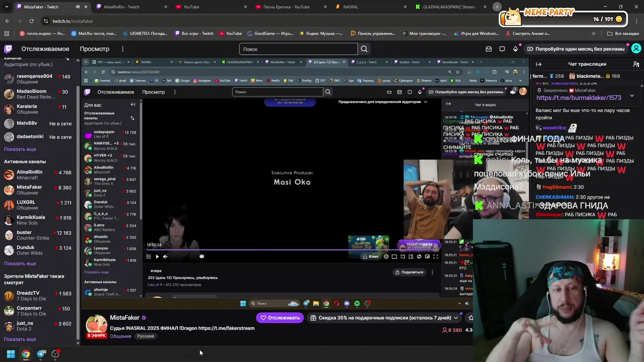Open Twitch notifications inbox icon
Image resolution: width=644 pixels, height=362 pixels.
pyautogui.click(x=489, y=49)
